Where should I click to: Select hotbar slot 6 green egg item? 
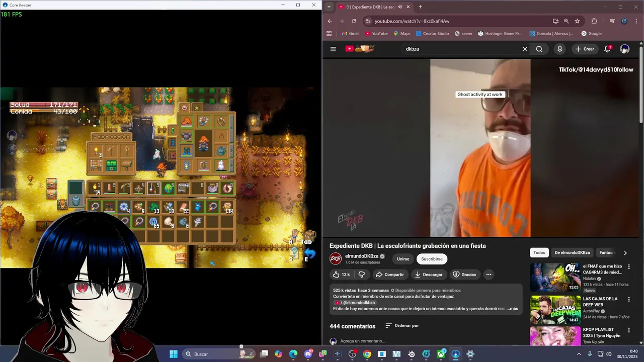pos(168,188)
